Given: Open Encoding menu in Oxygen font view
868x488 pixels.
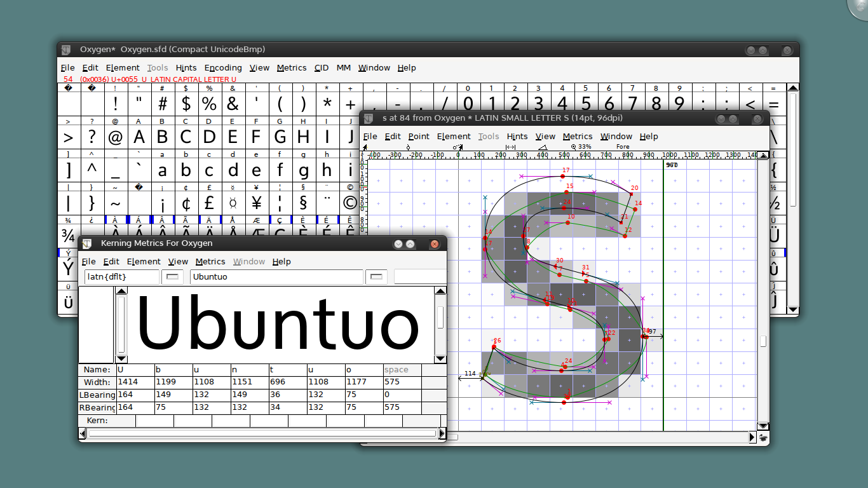Looking at the screenshot, I should [223, 68].
